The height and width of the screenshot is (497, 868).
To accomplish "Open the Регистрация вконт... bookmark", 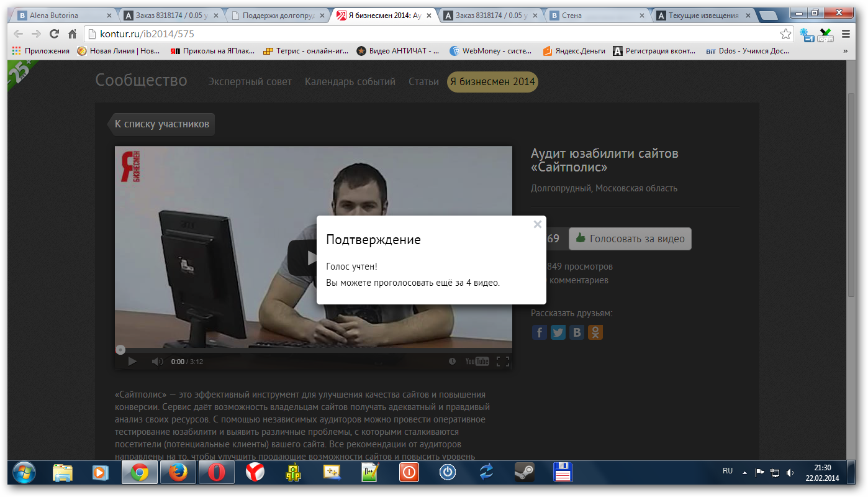I will (x=654, y=51).
